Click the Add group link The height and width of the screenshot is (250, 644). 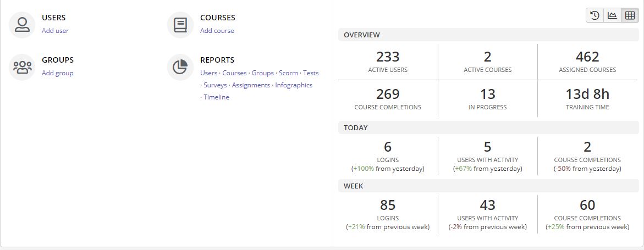pyautogui.click(x=57, y=73)
